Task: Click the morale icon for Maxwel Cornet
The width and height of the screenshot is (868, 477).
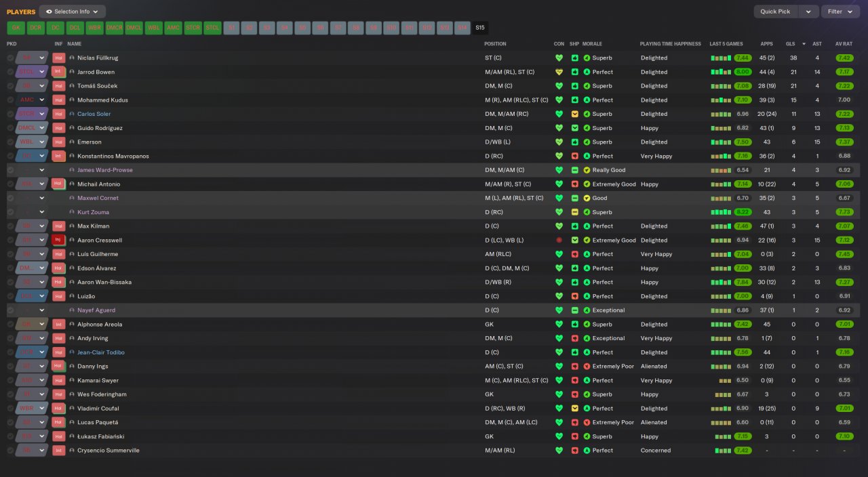Action: 587,198
